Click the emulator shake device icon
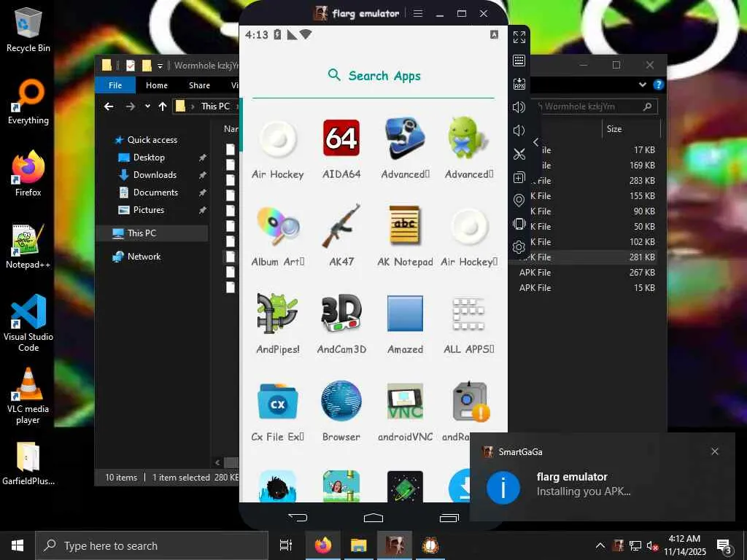 (x=519, y=224)
